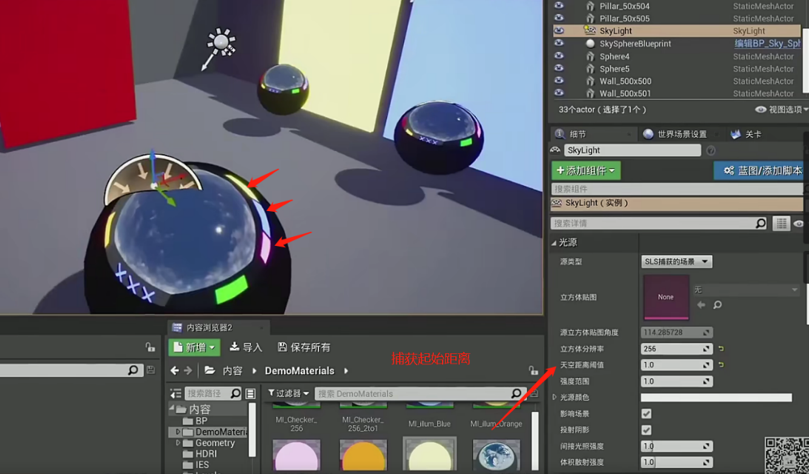Switch to the 关卡 tab

tap(746, 134)
